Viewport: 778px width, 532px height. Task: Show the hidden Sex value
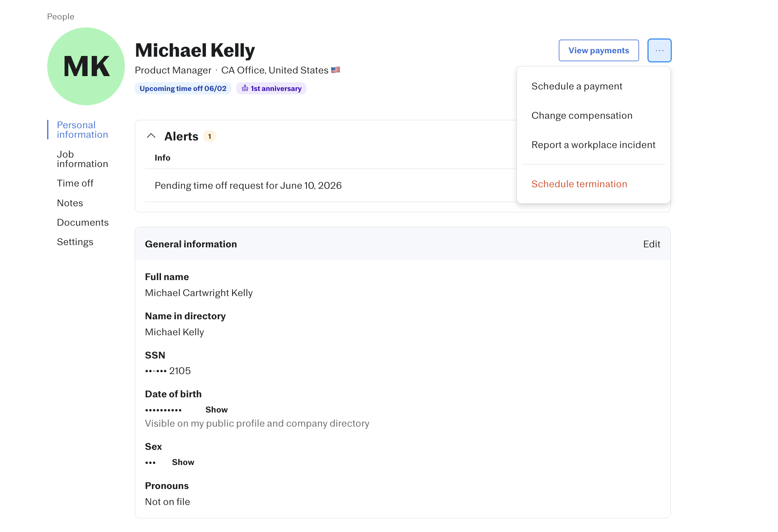183,462
